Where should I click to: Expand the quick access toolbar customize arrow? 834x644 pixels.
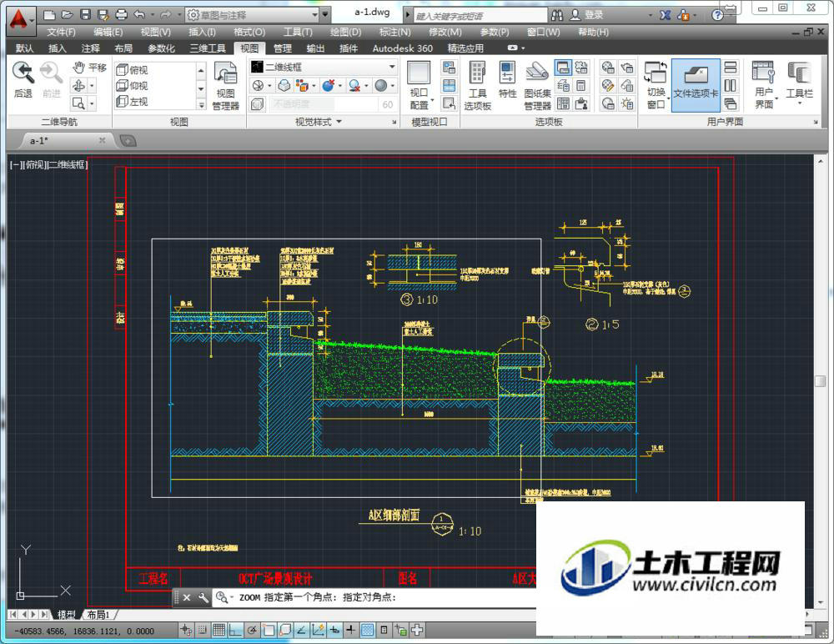point(325,15)
